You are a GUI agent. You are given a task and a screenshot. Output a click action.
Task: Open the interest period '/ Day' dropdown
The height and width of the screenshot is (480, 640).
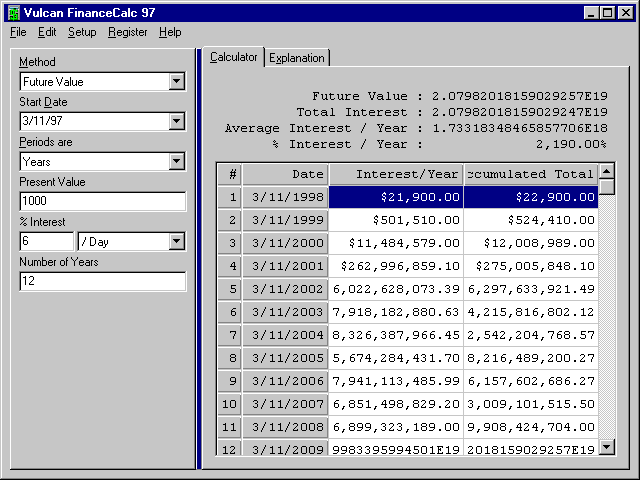176,242
